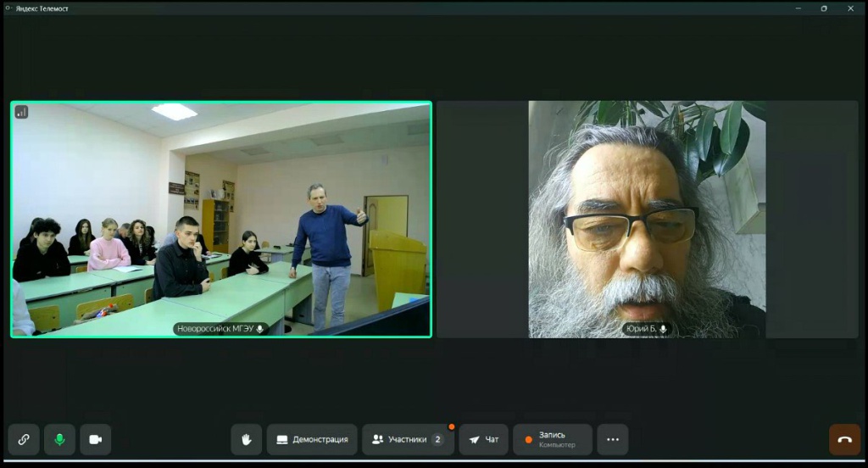868x468 pixels.
Task: Mute the green microphone button
Action: (x=59, y=439)
